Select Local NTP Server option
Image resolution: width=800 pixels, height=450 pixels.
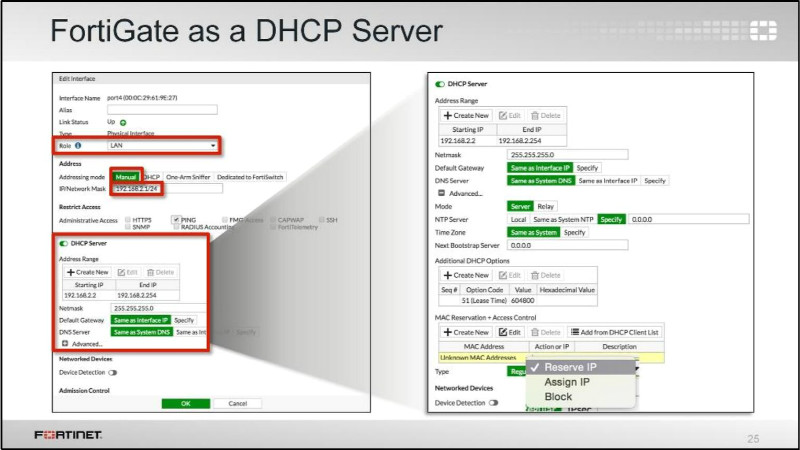coord(518,219)
